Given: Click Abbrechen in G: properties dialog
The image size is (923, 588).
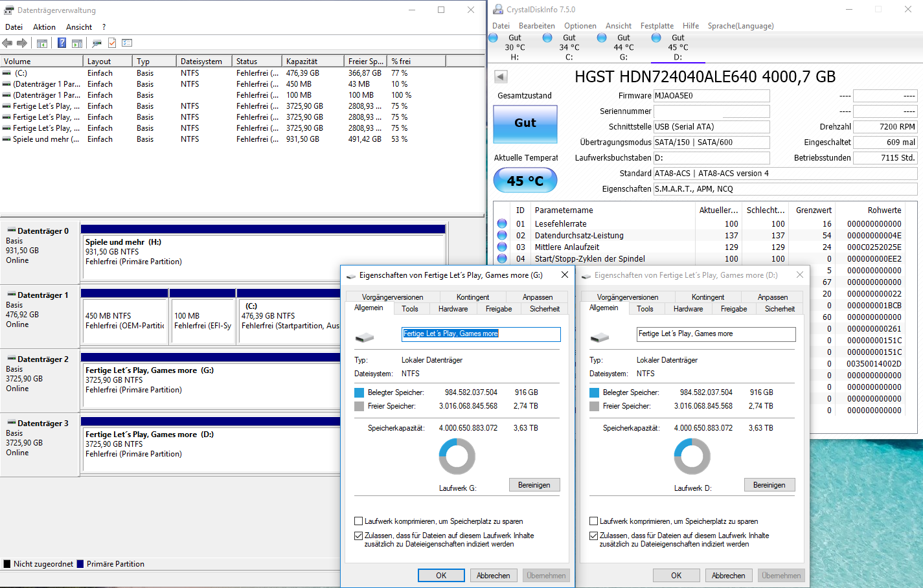Looking at the screenshot, I should [494, 575].
